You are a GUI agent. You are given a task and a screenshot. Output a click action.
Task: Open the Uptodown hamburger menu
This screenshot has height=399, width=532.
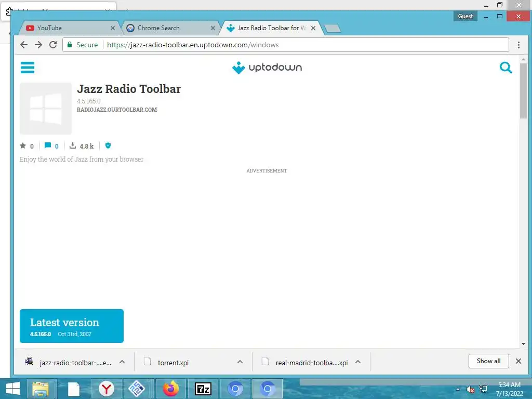(x=28, y=68)
